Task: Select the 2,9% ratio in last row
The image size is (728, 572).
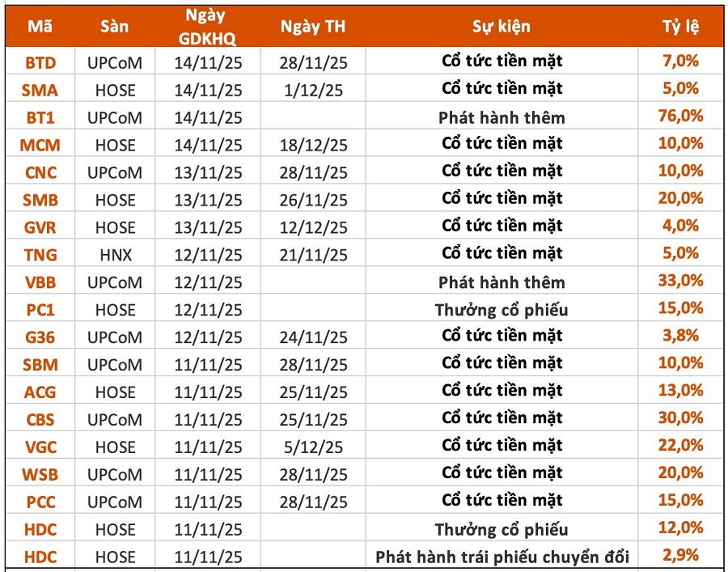Action: 680,556
